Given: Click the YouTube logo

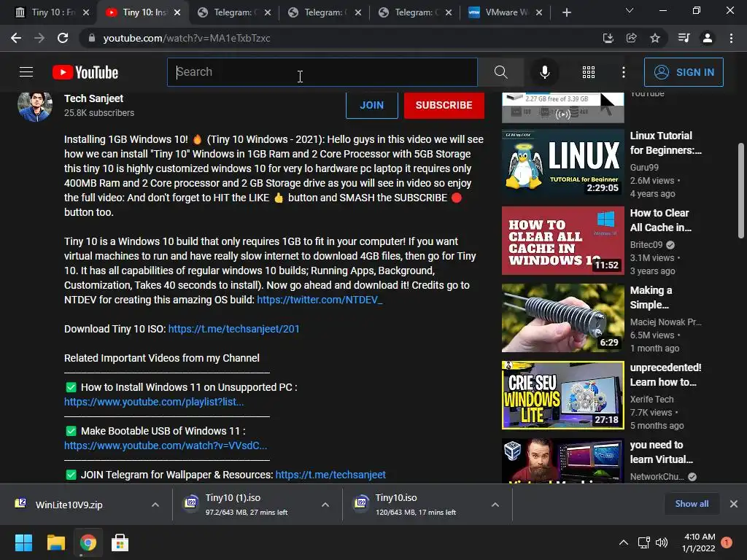Looking at the screenshot, I should coord(85,72).
